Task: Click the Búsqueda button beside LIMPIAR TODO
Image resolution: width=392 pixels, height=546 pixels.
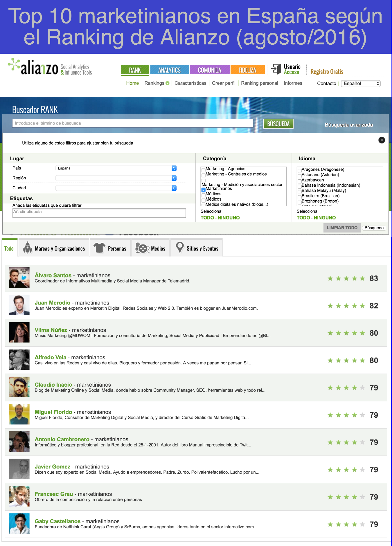Action: (x=374, y=228)
